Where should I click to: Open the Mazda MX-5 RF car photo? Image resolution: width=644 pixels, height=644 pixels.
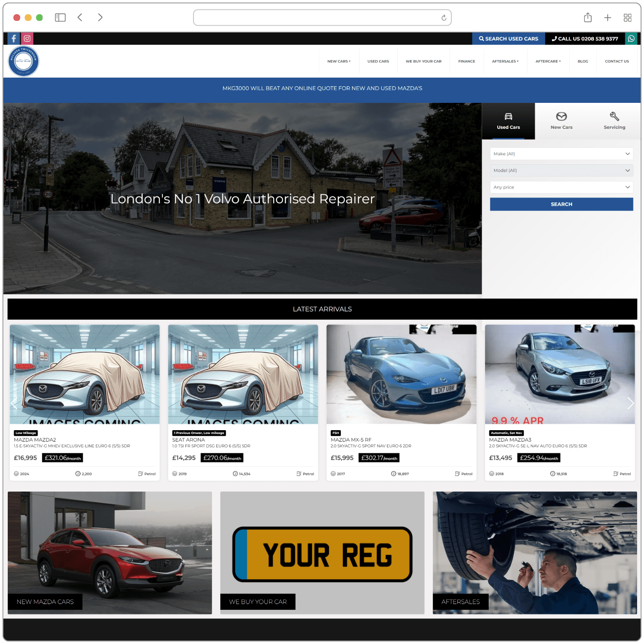pos(401,374)
